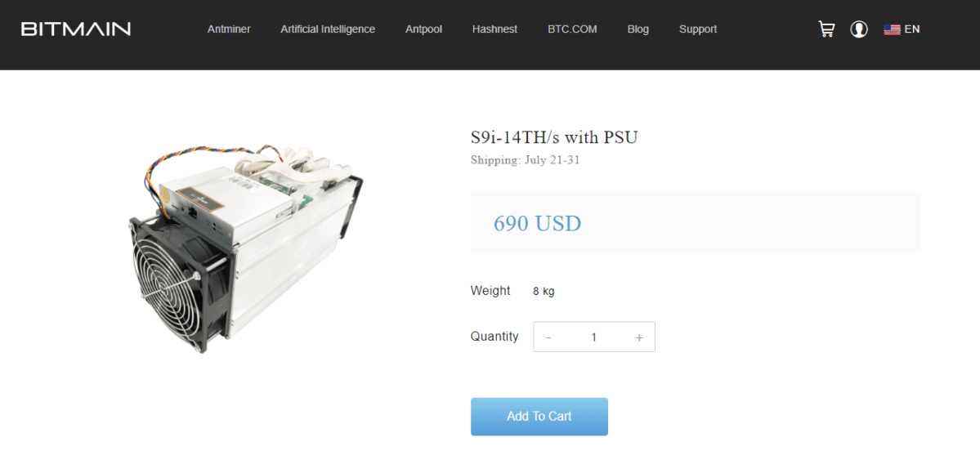This screenshot has height=451, width=980.
Task: Visit the BTC.COM navigation link
Action: click(572, 29)
